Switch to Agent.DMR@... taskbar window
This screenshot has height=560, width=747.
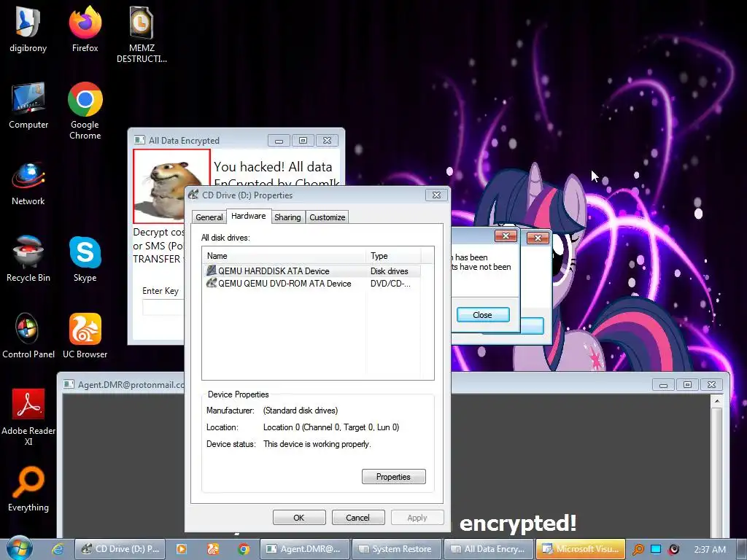pyautogui.click(x=304, y=549)
